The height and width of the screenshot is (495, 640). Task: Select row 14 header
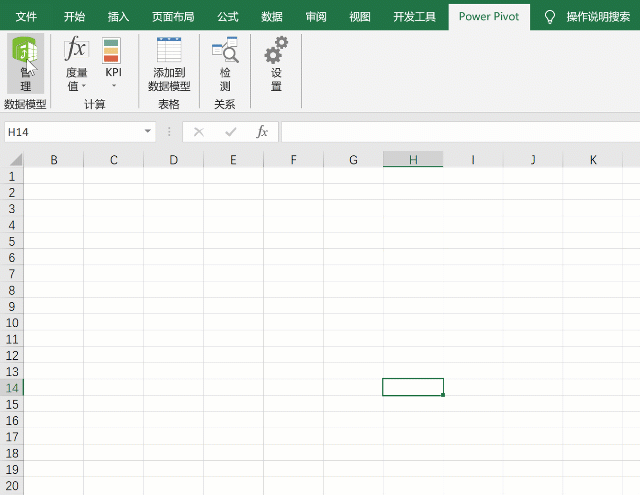point(12,387)
